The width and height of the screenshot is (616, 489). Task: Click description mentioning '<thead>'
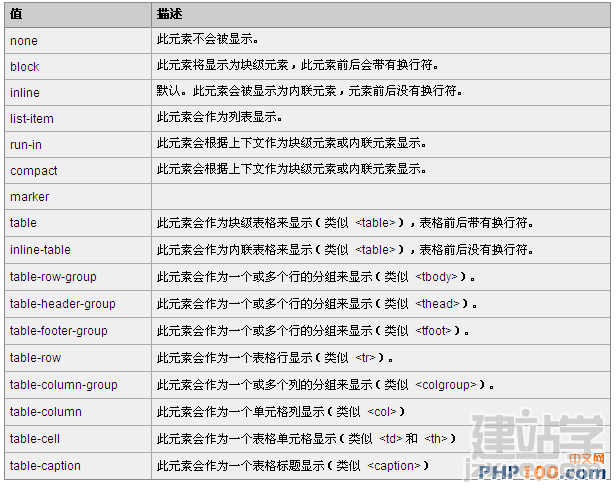(317, 304)
